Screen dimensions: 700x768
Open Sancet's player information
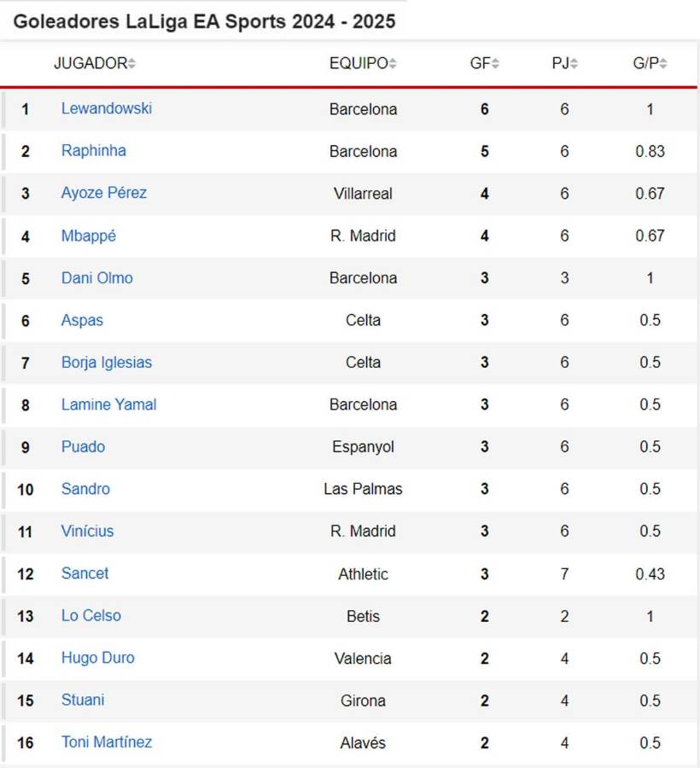tap(85, 573)
